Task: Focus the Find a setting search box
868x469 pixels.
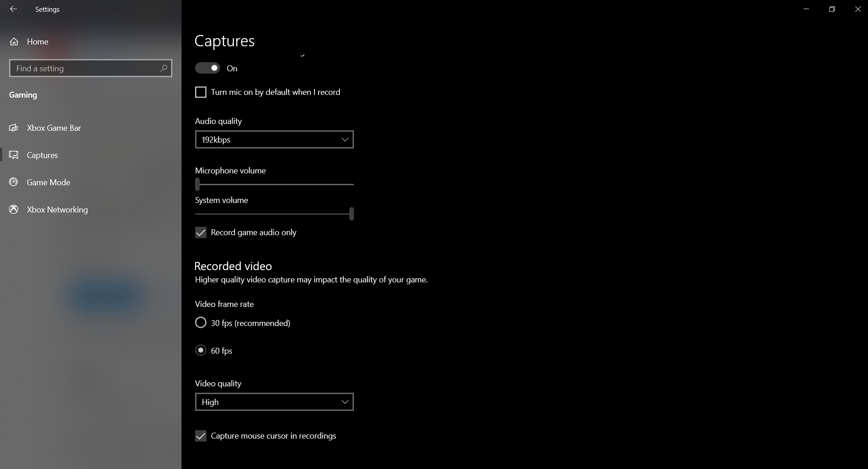Action: coord(91,68)
